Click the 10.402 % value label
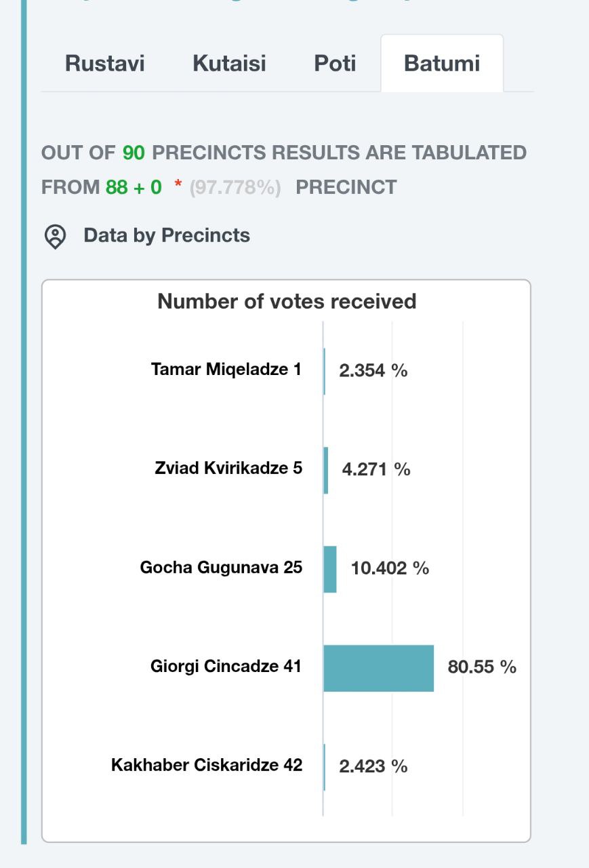 tap(390, 568)
